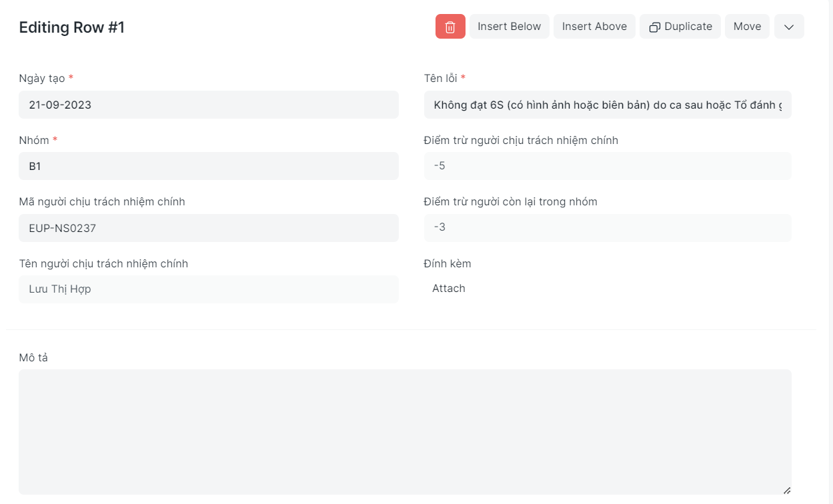
Task: Click Attach under Đính kèm
Action: coord(449,289)
